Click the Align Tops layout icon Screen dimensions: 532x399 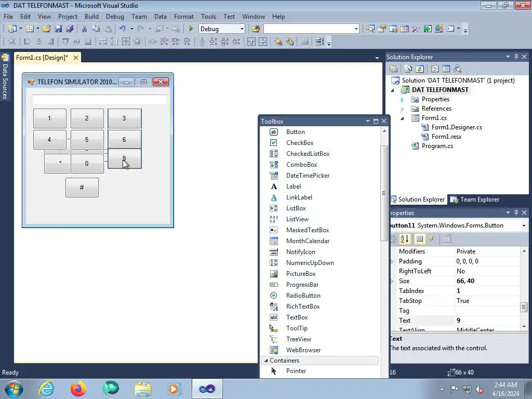pyautogui.click(x=65, y=42)
